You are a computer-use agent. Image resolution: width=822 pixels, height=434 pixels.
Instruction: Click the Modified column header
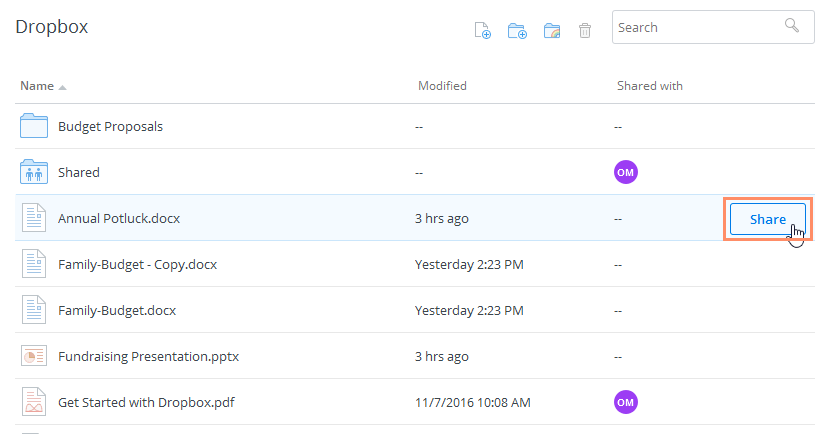(442, 86)
